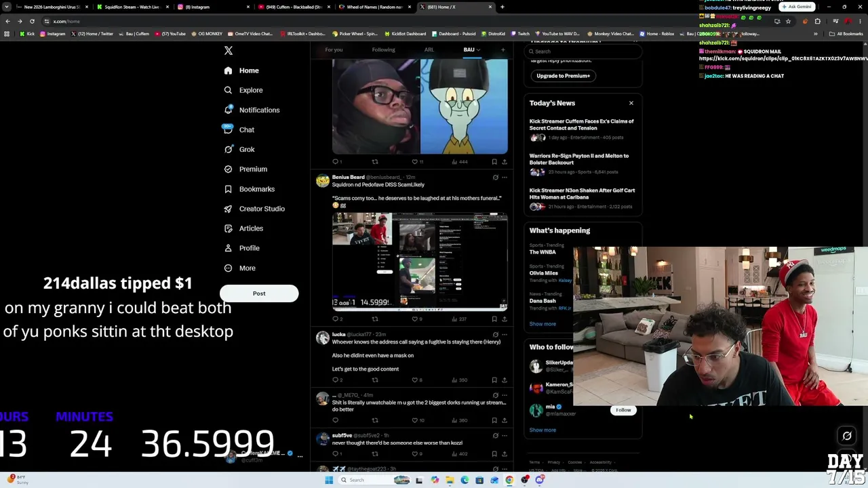Open Explore in the X sidebar
Image resolution: width=868 pixels, height=488 pixels.
[243, 90]
